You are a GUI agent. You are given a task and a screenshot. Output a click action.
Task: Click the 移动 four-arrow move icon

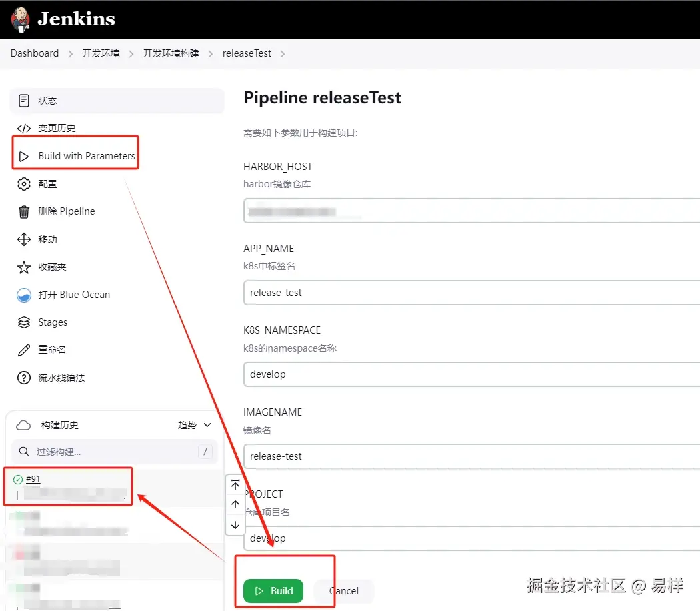click(23, 239)
